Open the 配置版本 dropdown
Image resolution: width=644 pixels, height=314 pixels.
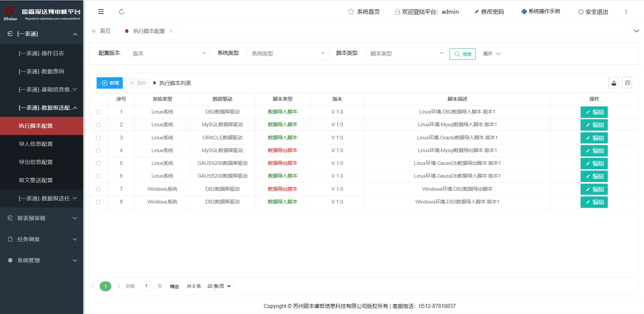click(169, 54)
